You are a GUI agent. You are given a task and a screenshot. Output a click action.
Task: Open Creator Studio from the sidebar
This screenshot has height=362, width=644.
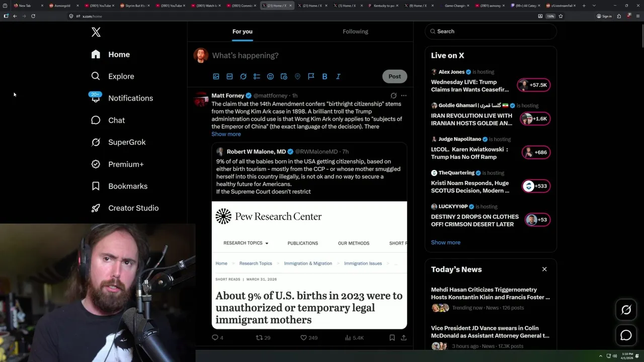point(125,208)
